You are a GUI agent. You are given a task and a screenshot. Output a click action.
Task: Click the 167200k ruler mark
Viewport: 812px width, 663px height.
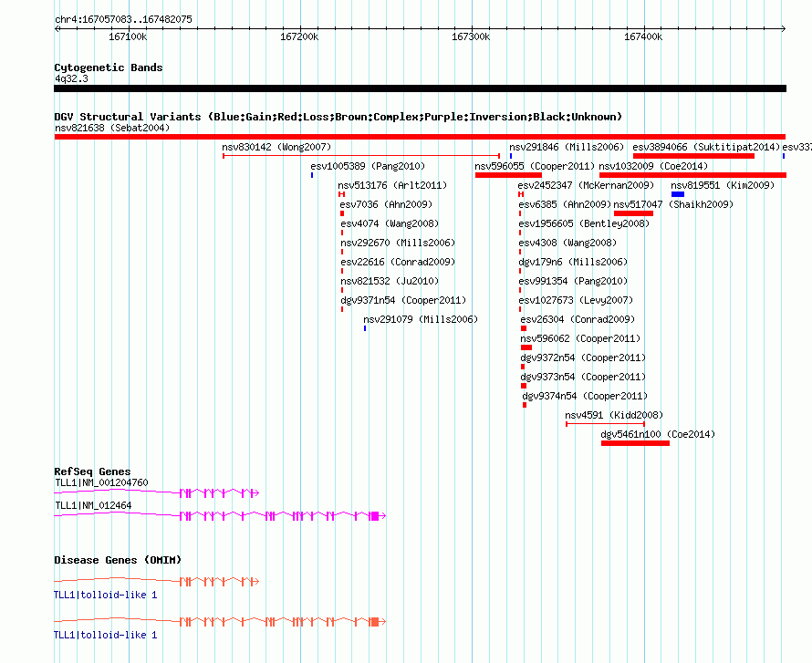pos(299,36)
